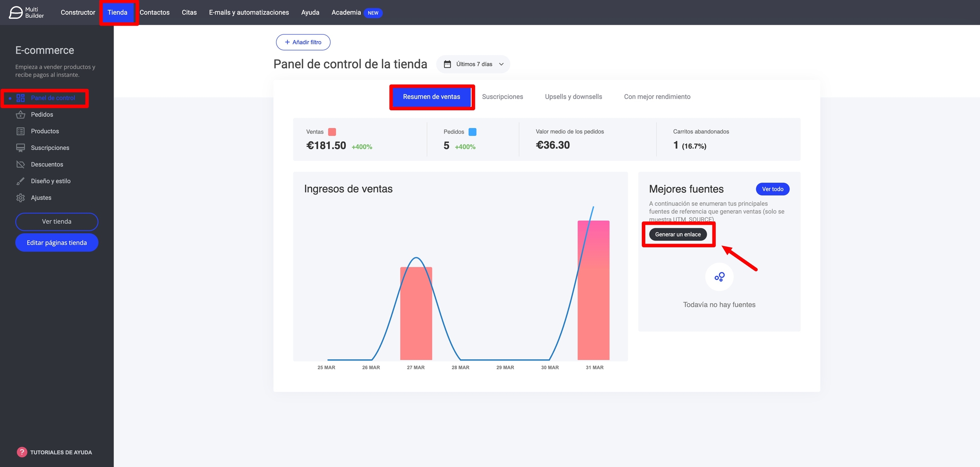Toggle the red Ventas series swatch
980x467 pixels.
tap(332, 132)
